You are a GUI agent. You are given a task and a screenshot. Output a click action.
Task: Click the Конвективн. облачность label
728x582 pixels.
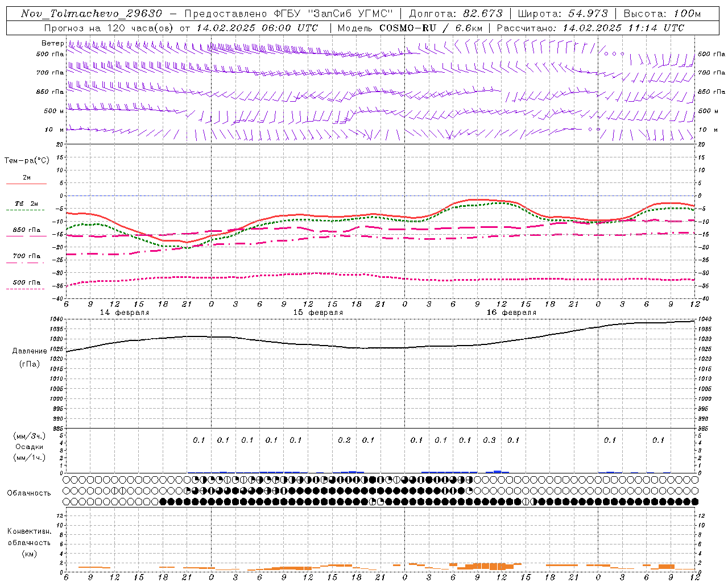(29, 537)
